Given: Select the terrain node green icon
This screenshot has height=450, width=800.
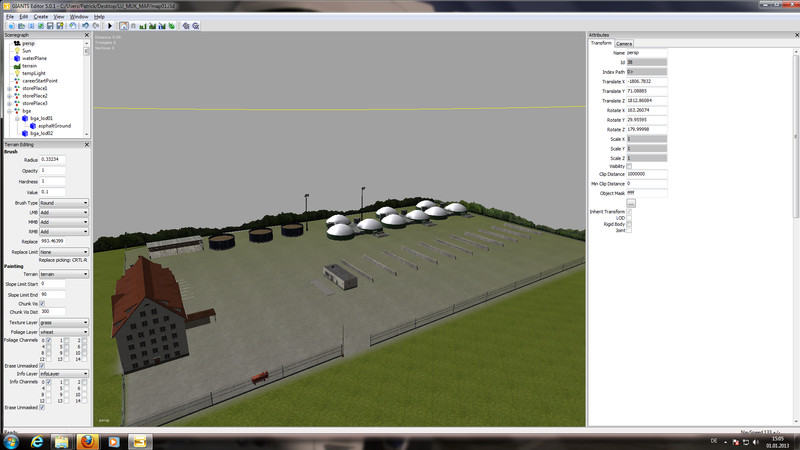Looking at the screenshot, I should [17, 66].
